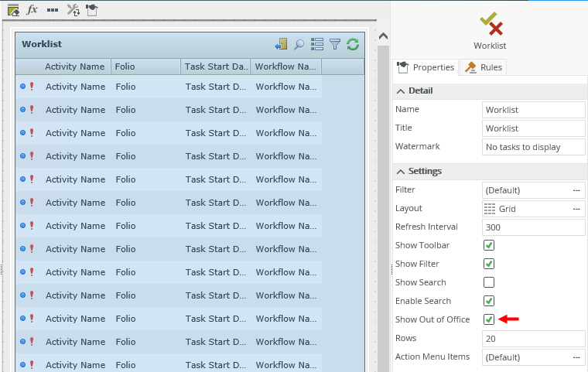The width and height of the screenshot is (588, 372).
Task: Click the Worklist search magnifier icon
Action: [x=299, y=44]
